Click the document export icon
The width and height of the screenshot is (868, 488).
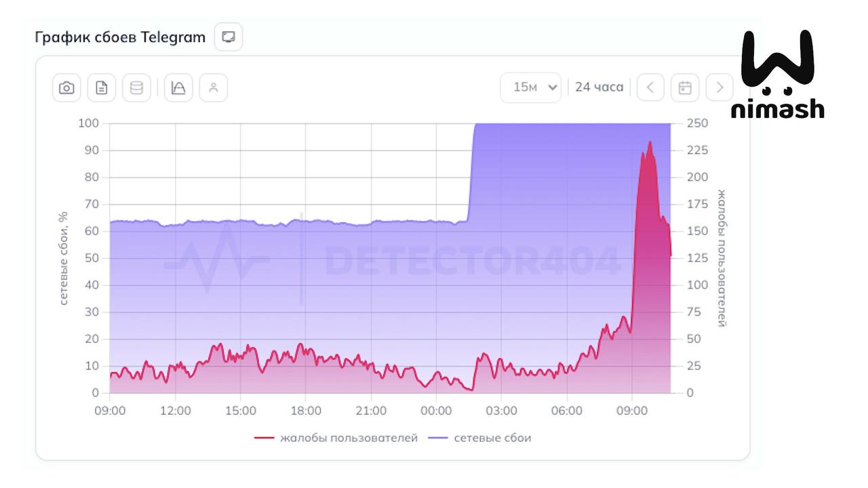click(102, 88)
